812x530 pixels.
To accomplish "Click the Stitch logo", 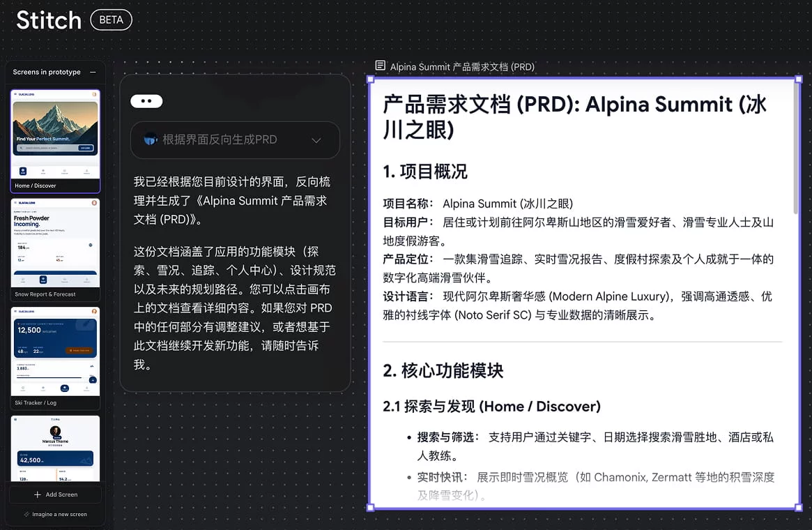I will point(49,20).
